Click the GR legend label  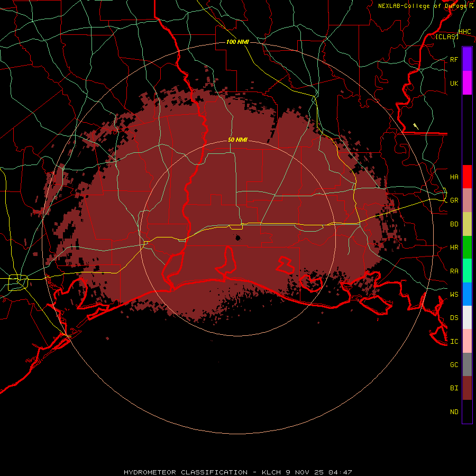454,200
